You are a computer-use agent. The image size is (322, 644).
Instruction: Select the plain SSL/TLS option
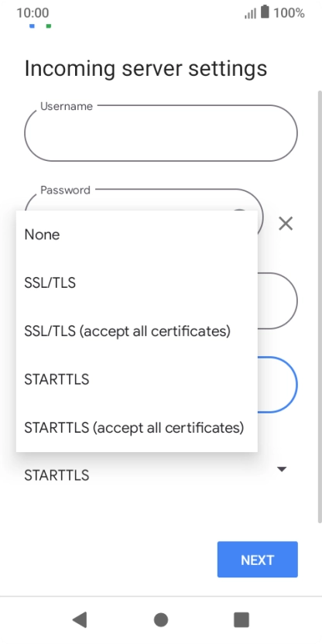(x=137, y=283)
